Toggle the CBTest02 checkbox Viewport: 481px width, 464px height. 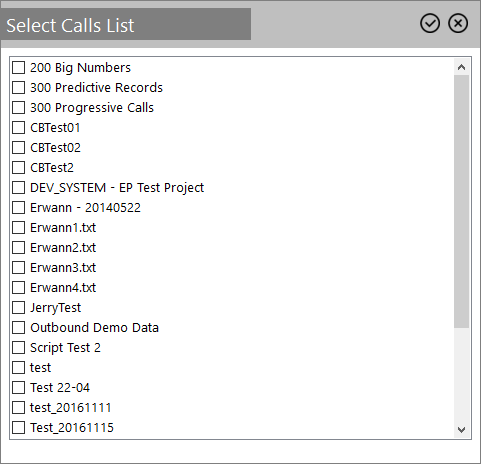coord(18,147)
